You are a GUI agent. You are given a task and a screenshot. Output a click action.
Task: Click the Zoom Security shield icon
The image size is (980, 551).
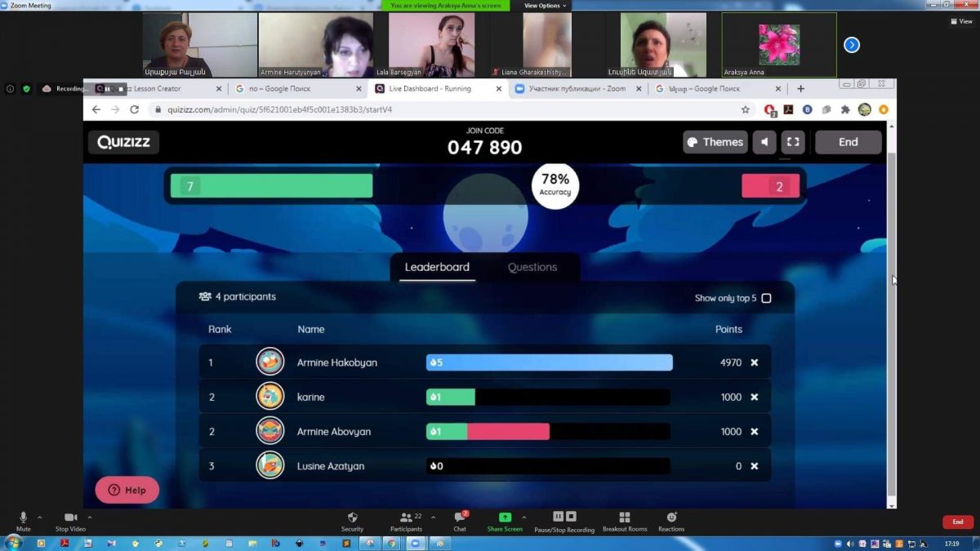point(352,519)
